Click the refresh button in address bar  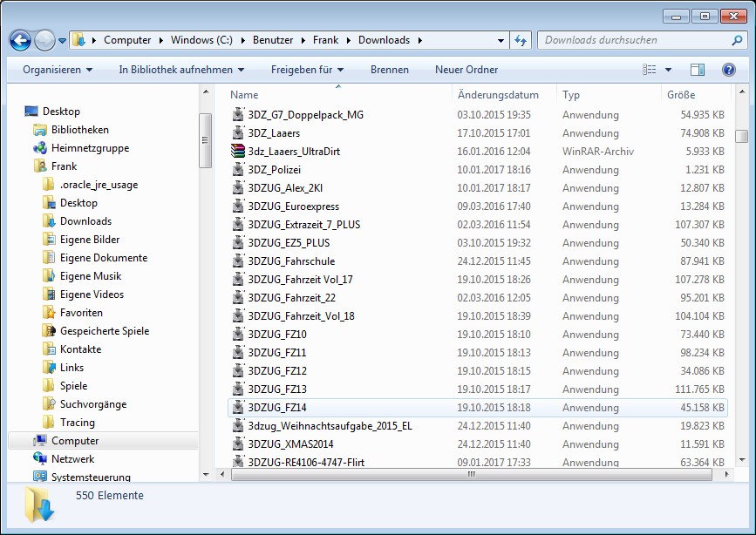pos(521,40)
